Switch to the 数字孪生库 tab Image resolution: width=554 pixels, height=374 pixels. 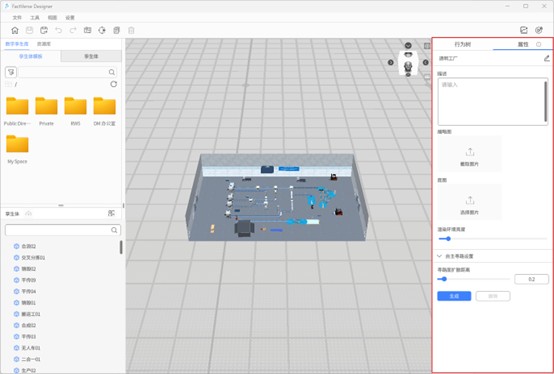(x=17, y=44)
